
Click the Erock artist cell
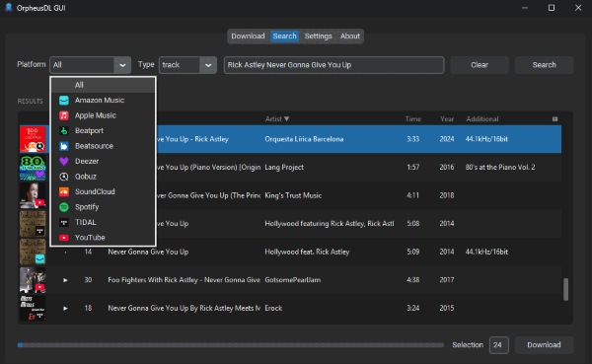pos(273,308)
